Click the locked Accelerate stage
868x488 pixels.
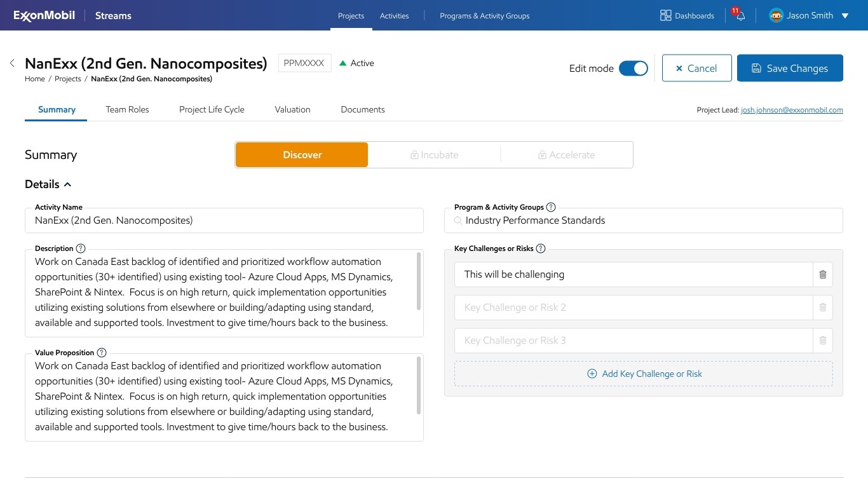click(x=566, y=155)
